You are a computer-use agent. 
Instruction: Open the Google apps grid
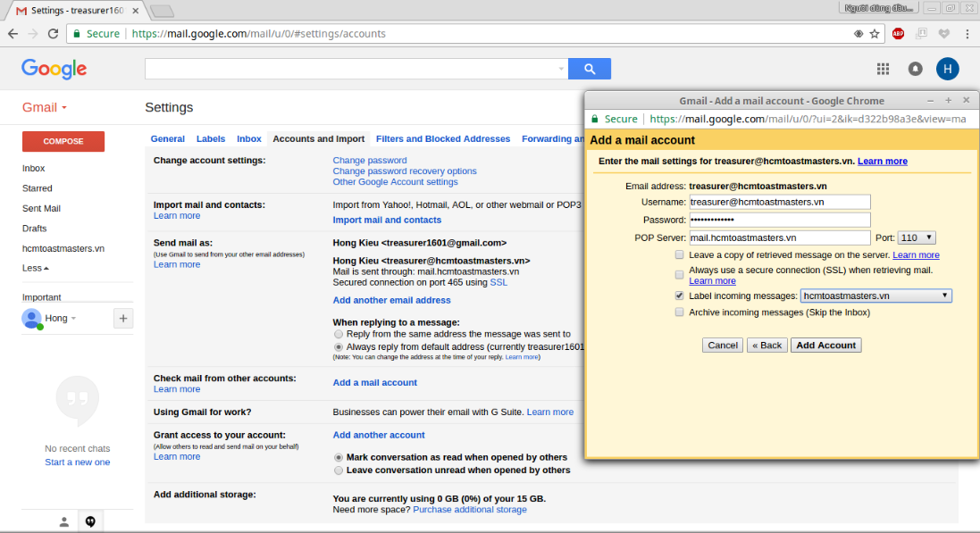(x=883, y=69)
